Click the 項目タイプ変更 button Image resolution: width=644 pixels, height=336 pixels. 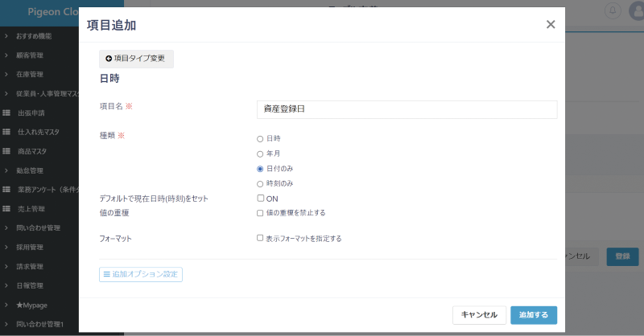point(136,59)
